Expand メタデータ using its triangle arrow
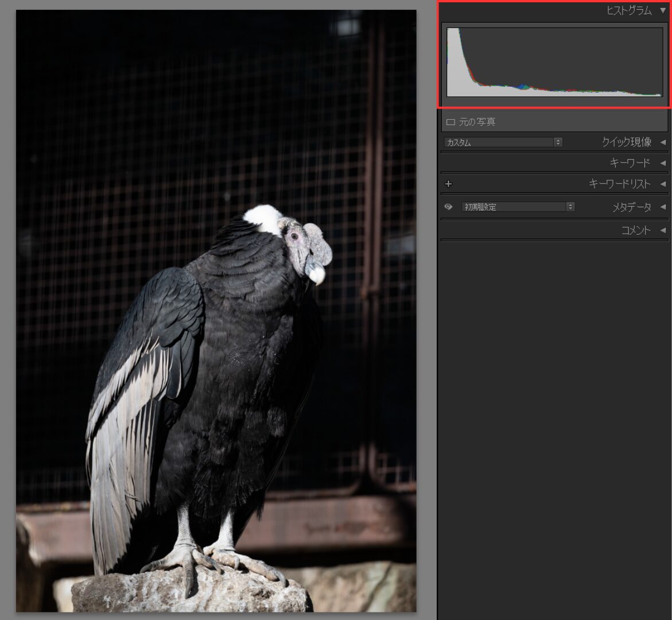Image resolution: width=672 pixels, height=620 pixels. 663,207
